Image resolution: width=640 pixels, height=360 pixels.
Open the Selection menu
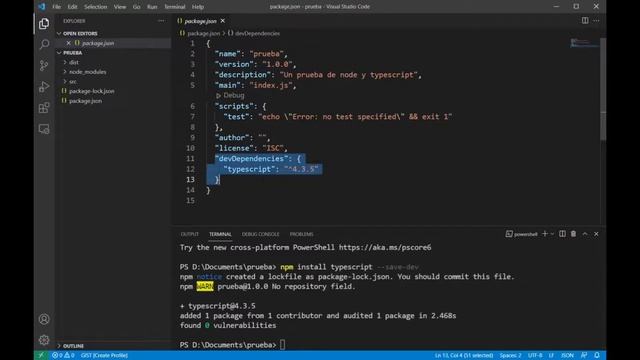pyautogui.click(x=96, y=7)
